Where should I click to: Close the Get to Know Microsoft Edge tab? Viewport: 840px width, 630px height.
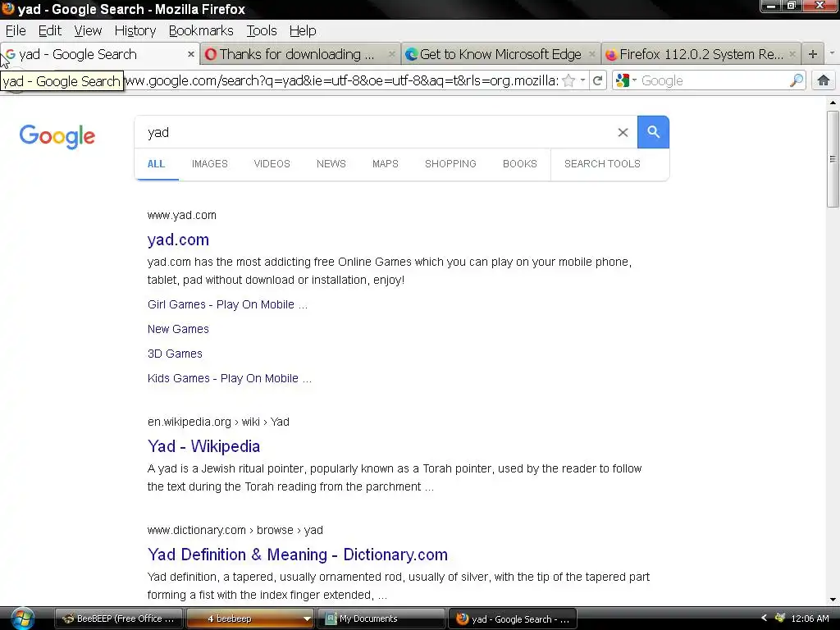592,54
